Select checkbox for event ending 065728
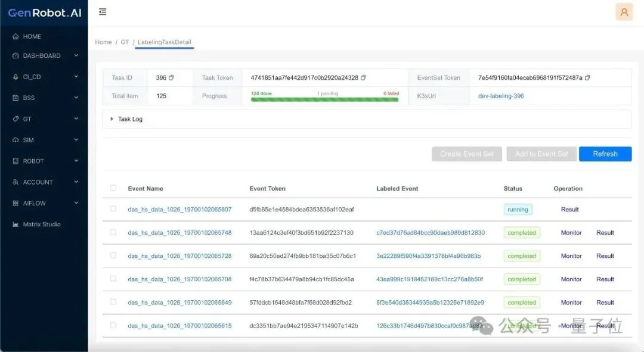This screenshot has height=352, width=644. click(x=113, y=256)
